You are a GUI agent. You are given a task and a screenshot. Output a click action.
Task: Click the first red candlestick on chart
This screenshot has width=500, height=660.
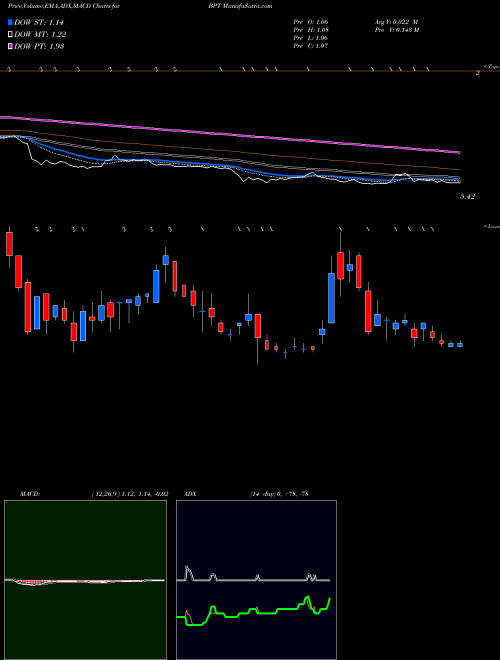9,243
